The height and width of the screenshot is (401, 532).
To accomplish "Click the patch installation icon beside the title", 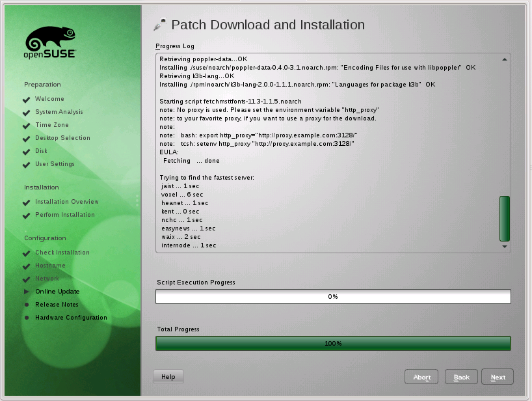I will tap(160, 25).
